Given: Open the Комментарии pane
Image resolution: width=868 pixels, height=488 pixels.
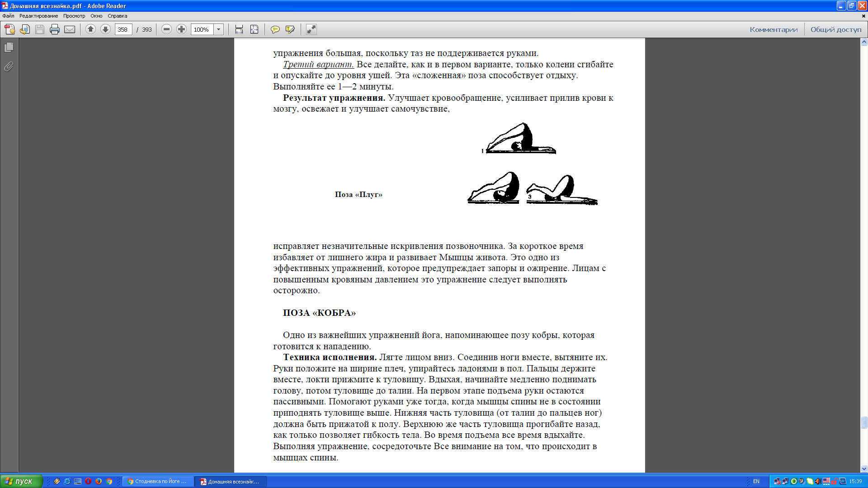Looking at the screenshot, I should (x=774, y=29).
